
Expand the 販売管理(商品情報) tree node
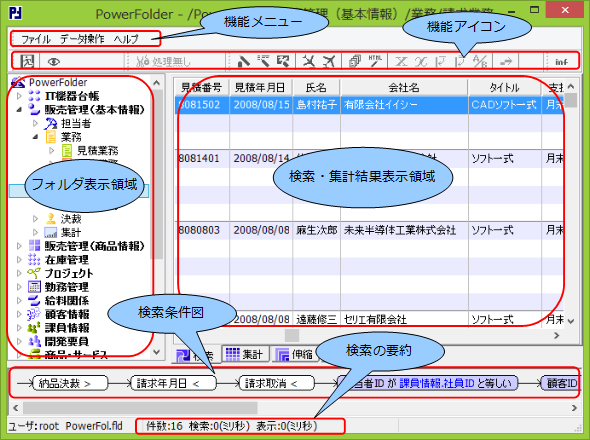click(19, 246)
